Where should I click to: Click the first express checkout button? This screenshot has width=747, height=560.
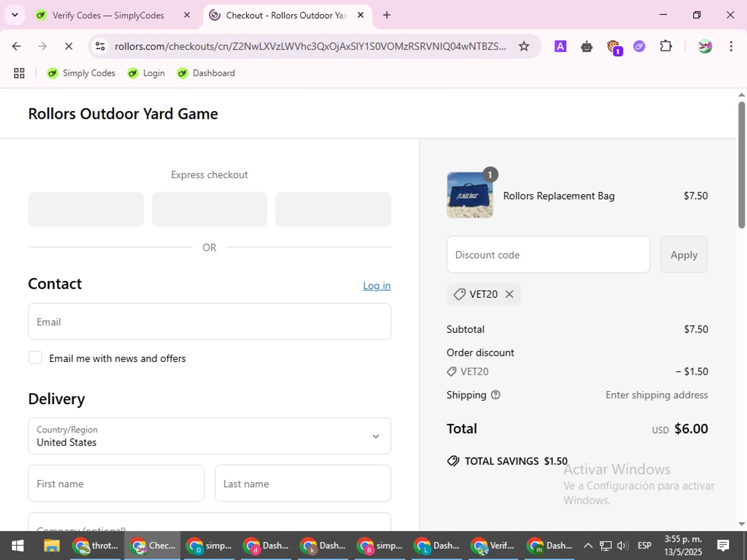point(86,210)
